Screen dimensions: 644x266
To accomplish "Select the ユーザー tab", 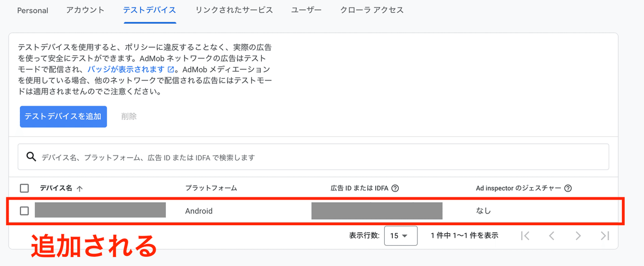I will (306, 10).
